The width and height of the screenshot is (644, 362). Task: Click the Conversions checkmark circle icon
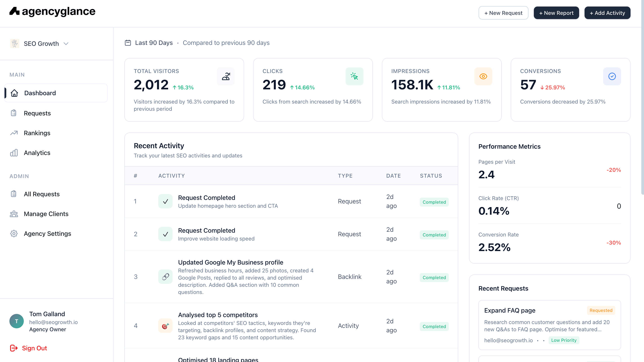(x=612, y=76)
